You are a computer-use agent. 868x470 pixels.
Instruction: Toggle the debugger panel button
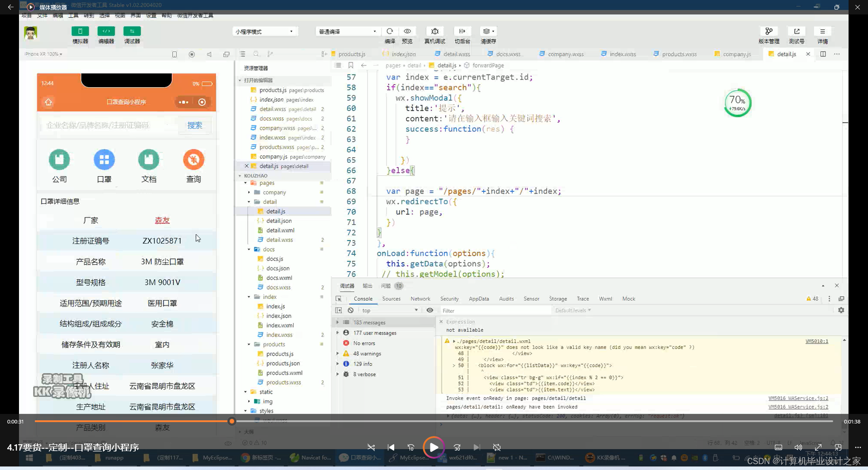coord(132,31)
